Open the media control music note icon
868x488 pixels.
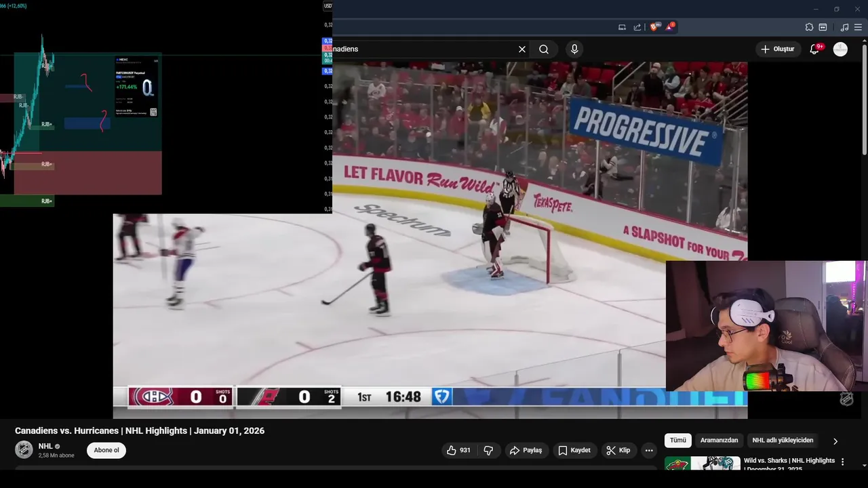coord(844,27)
